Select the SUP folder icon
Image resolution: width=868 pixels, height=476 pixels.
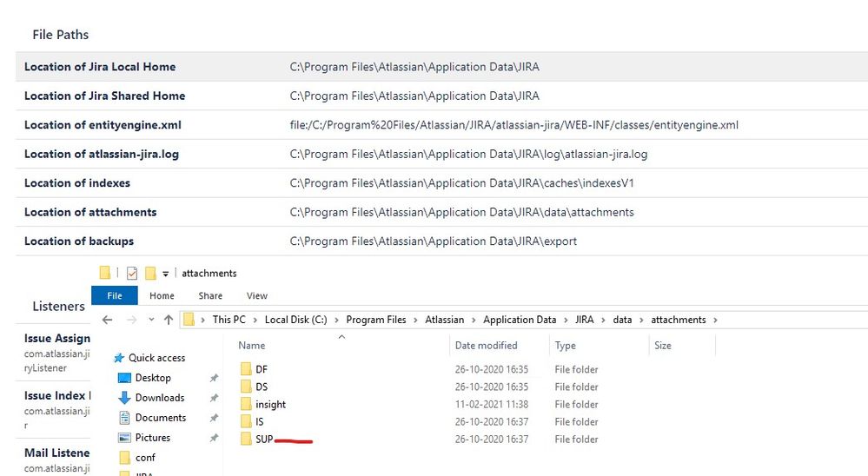pos(246,439)
